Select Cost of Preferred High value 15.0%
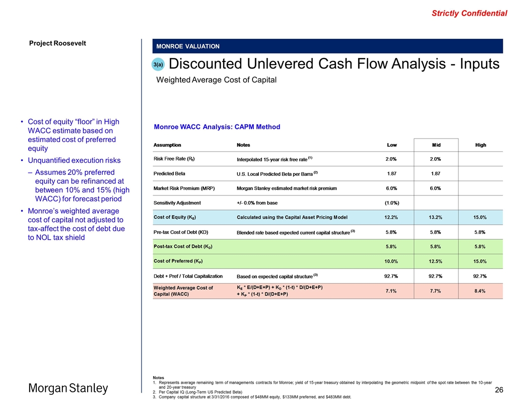The image size is (532, 411). pyautogui.click(x=480, y=261)
